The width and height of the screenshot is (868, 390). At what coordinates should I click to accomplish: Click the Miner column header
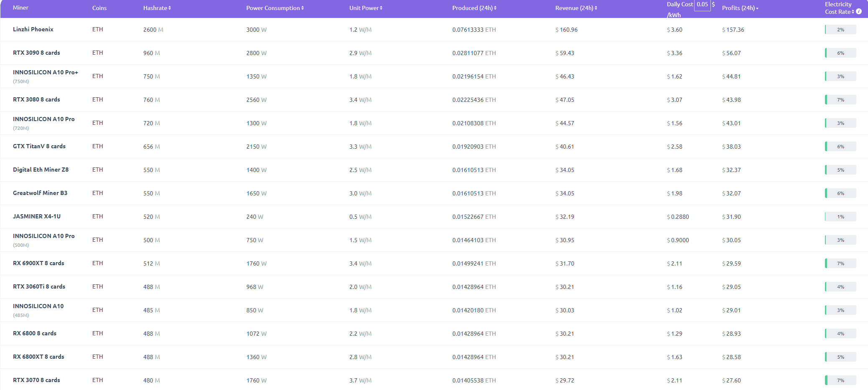(x=20, y=8)
